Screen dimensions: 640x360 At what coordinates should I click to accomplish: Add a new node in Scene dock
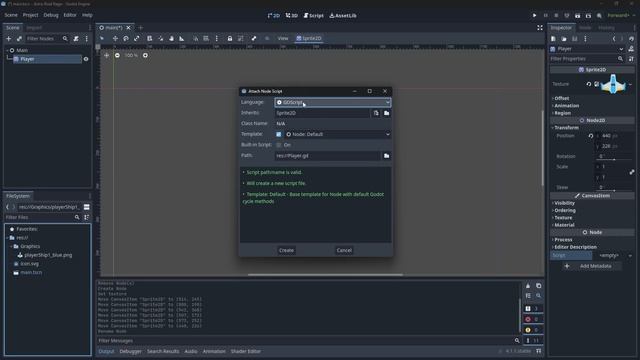[9, 39]
